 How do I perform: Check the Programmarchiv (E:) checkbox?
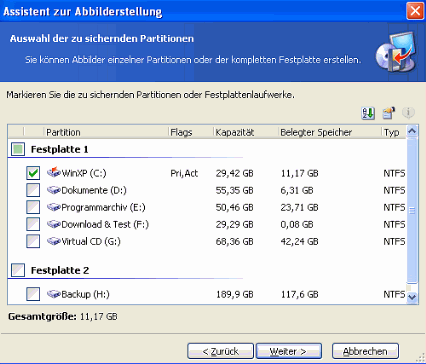[x=33, y=207]
